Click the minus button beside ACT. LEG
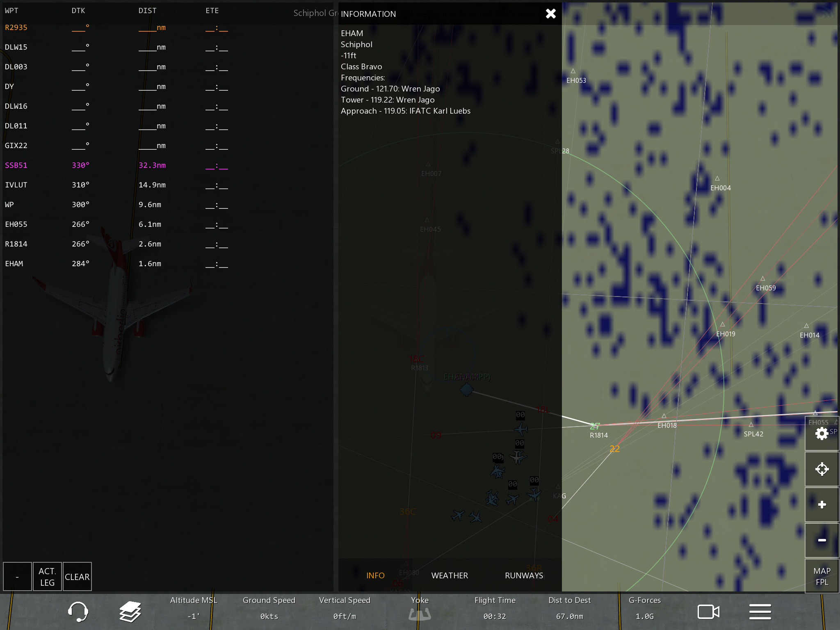The height and width of the screenshot is (630, 840). [x=17, y=577]
